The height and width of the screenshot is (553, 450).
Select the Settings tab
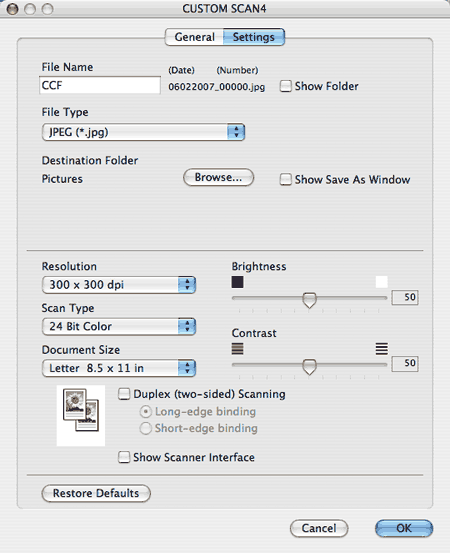[x=254, y=37]
